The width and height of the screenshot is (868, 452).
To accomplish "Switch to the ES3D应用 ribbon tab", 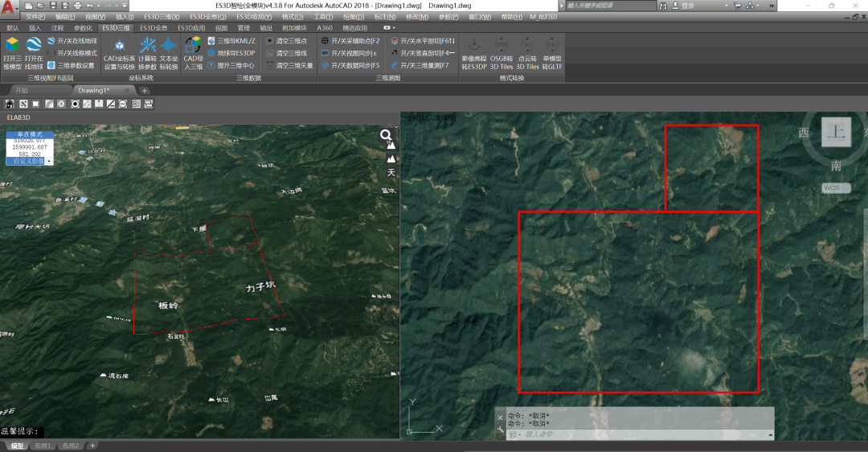I will [191, 27].
